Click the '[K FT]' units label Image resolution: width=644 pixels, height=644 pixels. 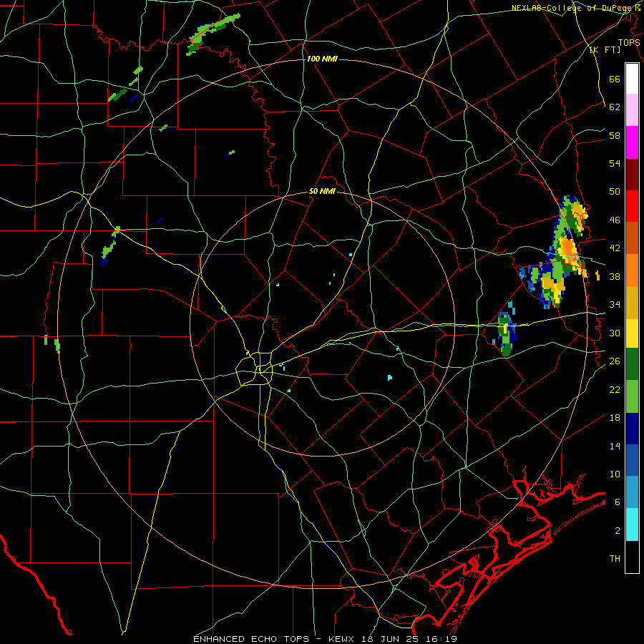click(x=605, y=49)
